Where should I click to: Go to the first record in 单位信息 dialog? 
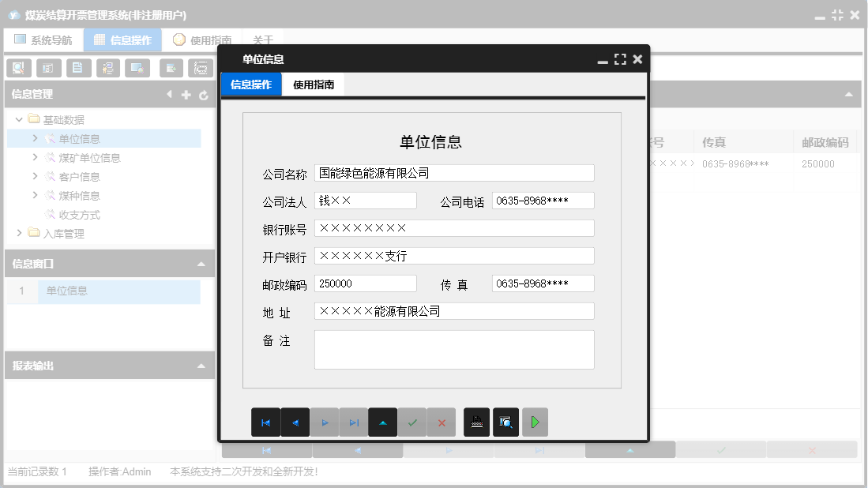tap(266, 422)
